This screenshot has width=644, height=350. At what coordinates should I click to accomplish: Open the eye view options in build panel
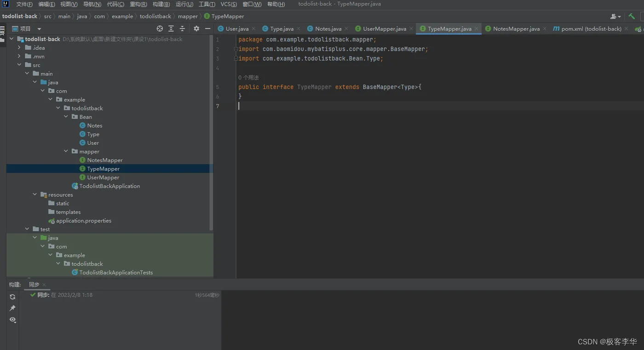tap(12, 320)
